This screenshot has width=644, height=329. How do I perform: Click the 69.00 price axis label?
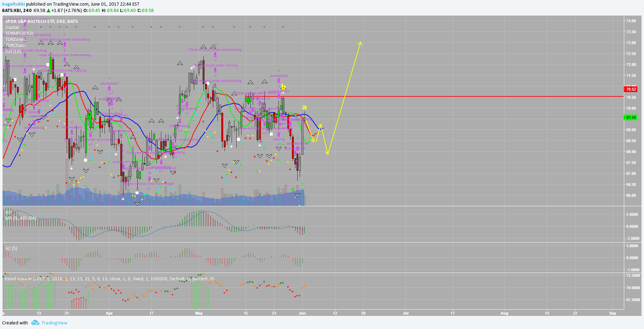[631, 130]
